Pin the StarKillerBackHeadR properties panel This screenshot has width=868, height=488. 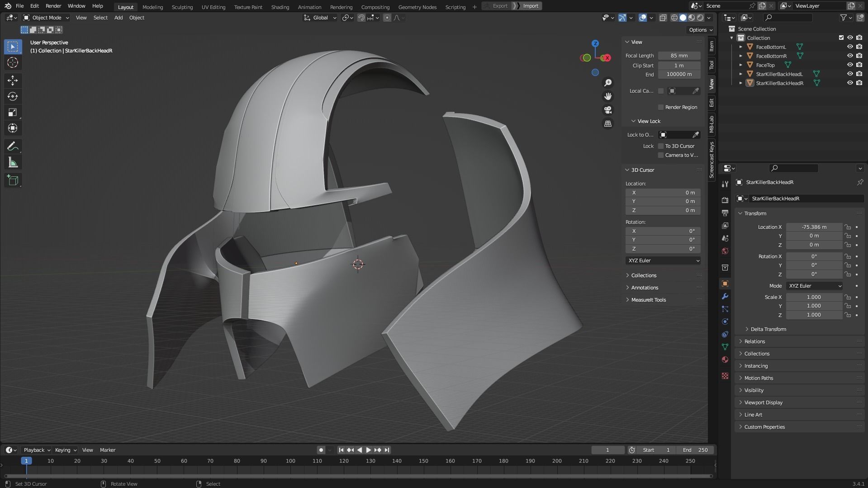pyautogui.click(x=860, y=182)
